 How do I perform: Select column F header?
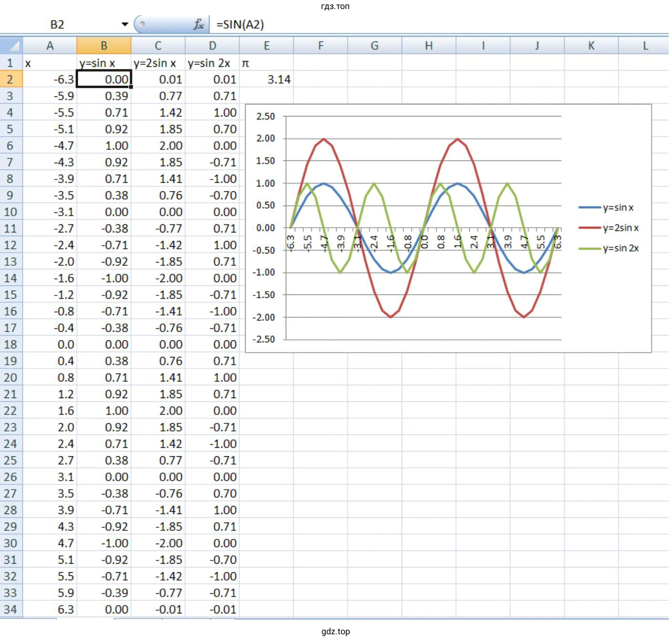320,46
